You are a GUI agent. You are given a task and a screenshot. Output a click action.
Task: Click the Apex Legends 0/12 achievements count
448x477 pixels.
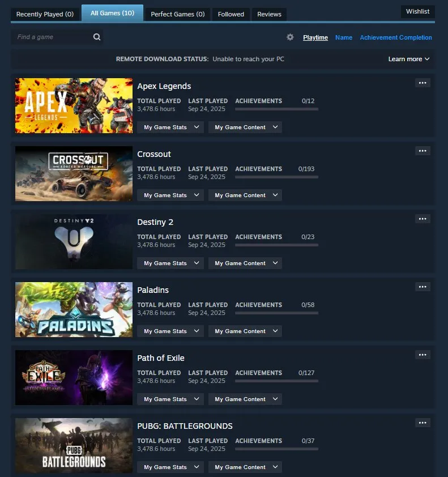pos(308,101)
